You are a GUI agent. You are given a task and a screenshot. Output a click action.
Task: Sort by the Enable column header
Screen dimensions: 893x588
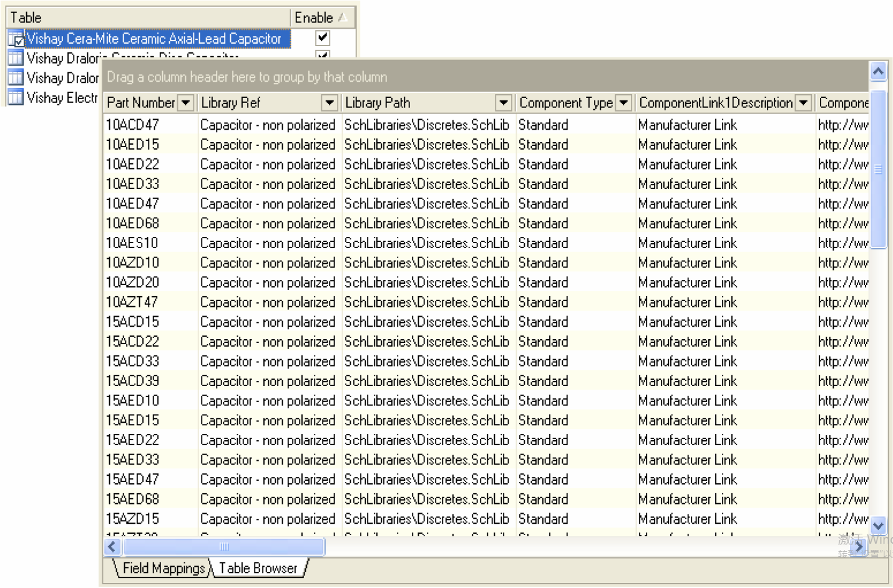[323, 17]
